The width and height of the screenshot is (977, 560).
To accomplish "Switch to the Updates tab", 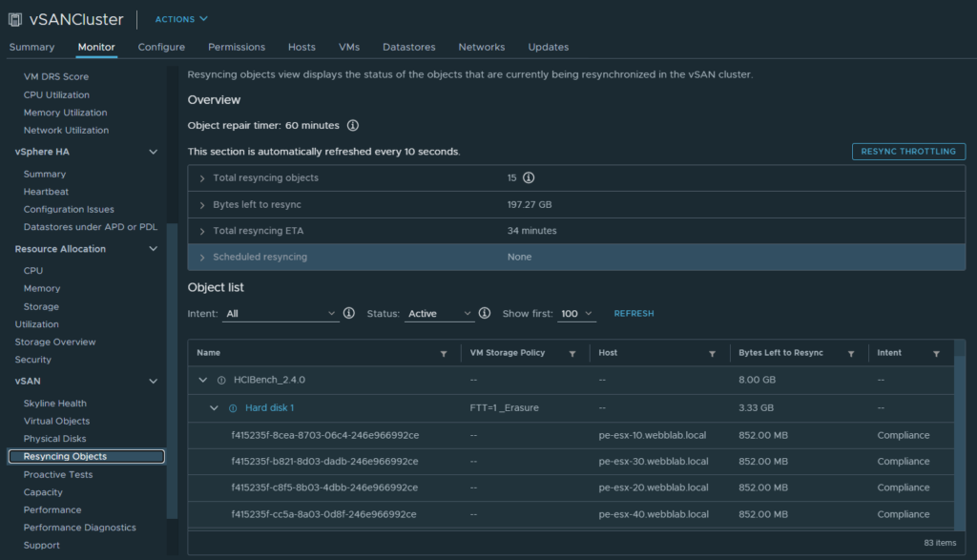I will pyautogui.click(x=549, y=47).
